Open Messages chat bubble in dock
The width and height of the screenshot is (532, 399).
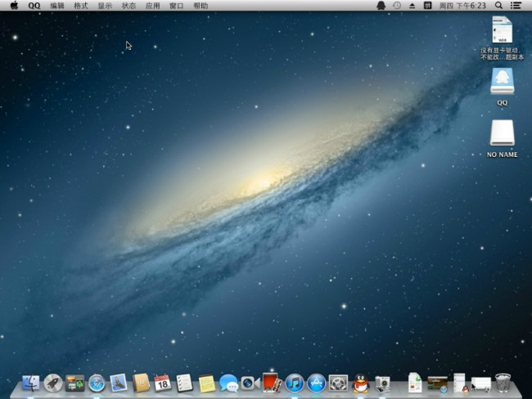tap(228, 383)
